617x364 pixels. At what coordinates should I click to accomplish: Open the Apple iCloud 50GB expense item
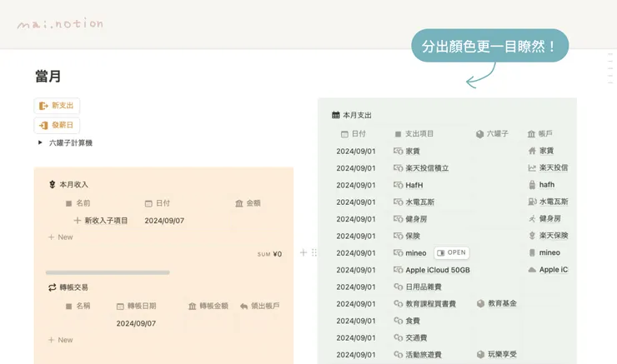tap(438, 270)
